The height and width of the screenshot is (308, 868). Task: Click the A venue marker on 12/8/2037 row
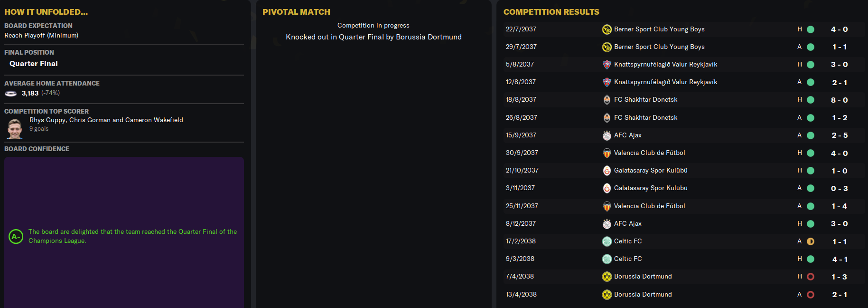pos(800,82)
